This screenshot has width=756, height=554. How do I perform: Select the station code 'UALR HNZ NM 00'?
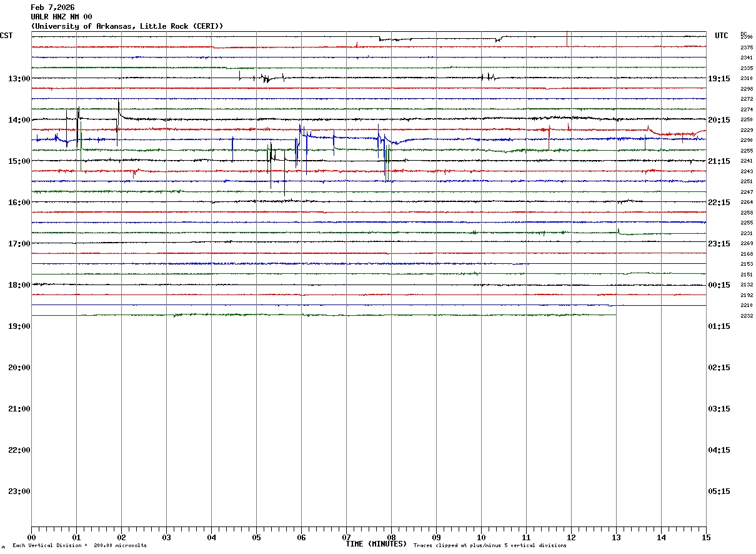click(x=61, y=17)
